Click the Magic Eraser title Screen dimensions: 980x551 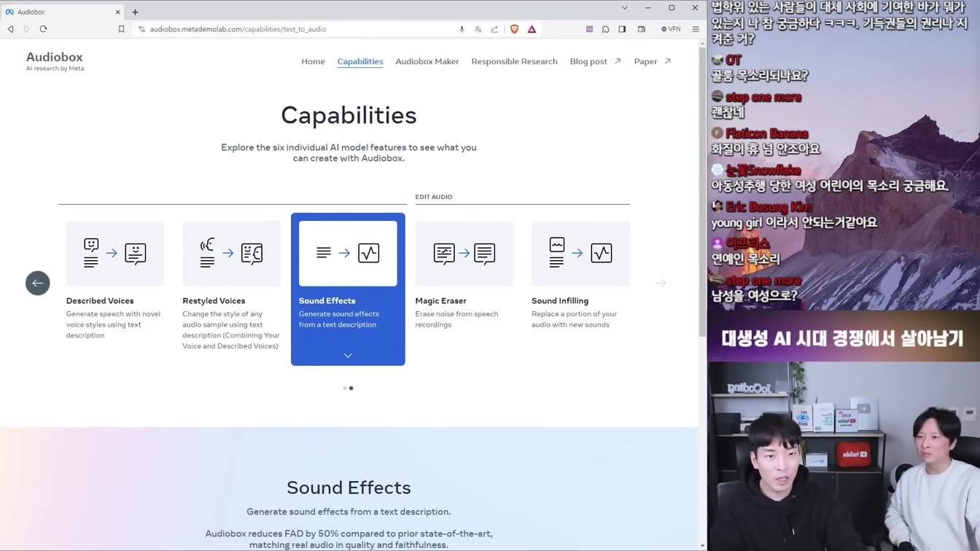(440, 300)
